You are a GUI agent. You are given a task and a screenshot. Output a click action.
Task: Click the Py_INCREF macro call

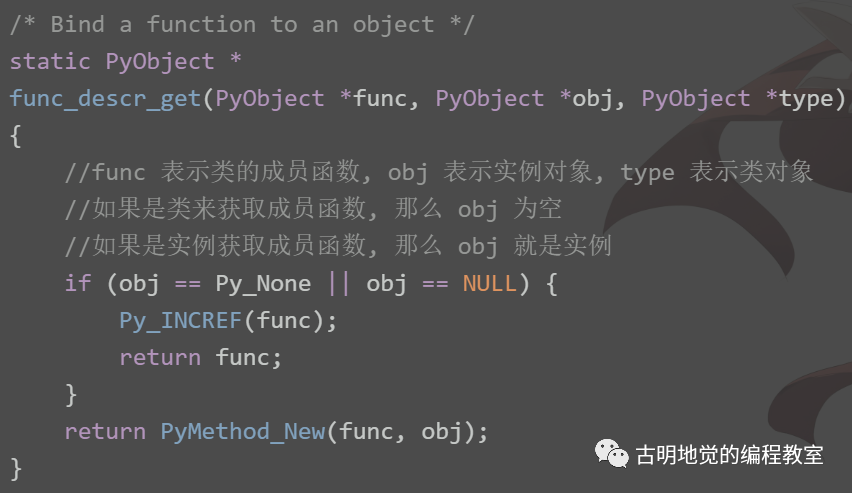tap(180, 321)
